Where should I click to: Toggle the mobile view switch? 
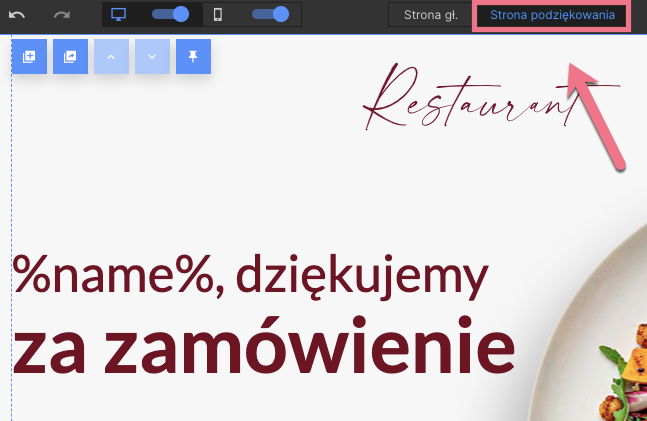(x=270, y=14)
